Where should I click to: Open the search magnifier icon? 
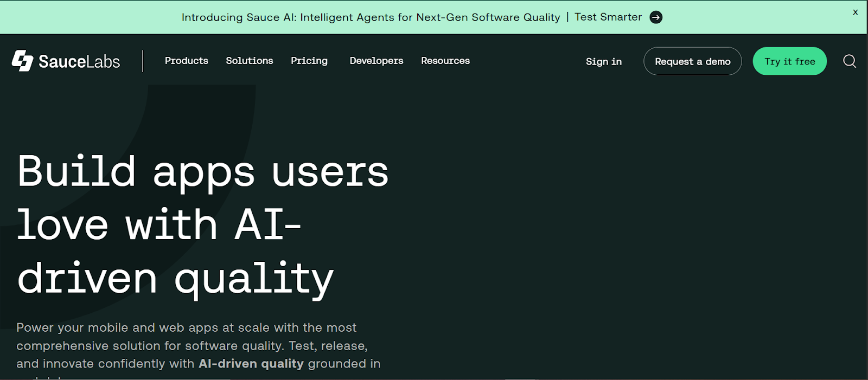point(850,61)
